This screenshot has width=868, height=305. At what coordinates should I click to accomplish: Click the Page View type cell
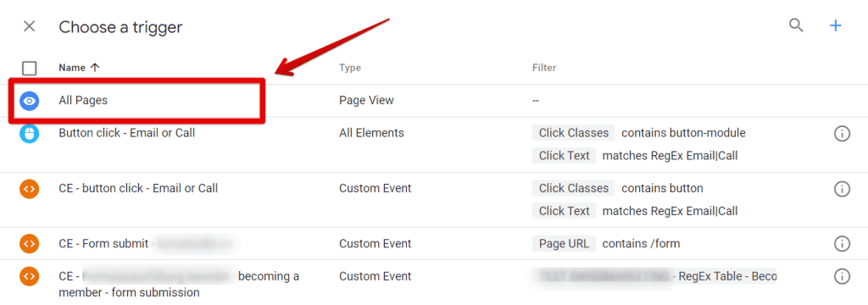[x=366, y=101]
